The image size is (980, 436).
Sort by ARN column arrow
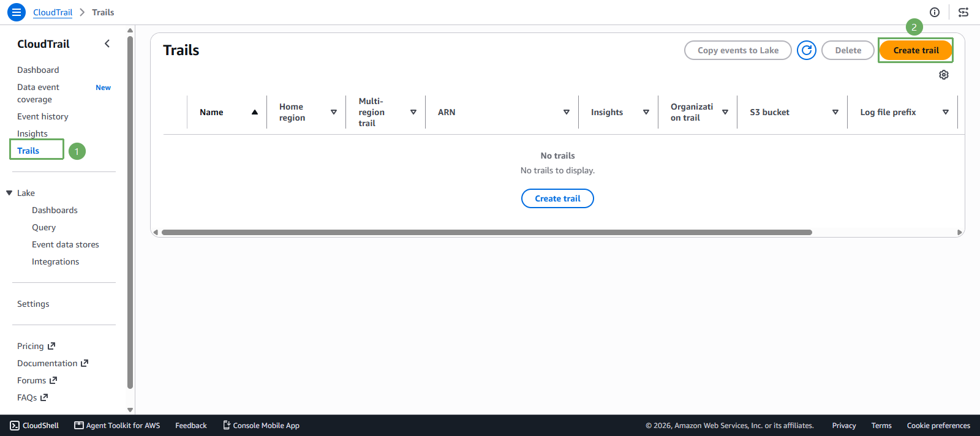(567, 112)
